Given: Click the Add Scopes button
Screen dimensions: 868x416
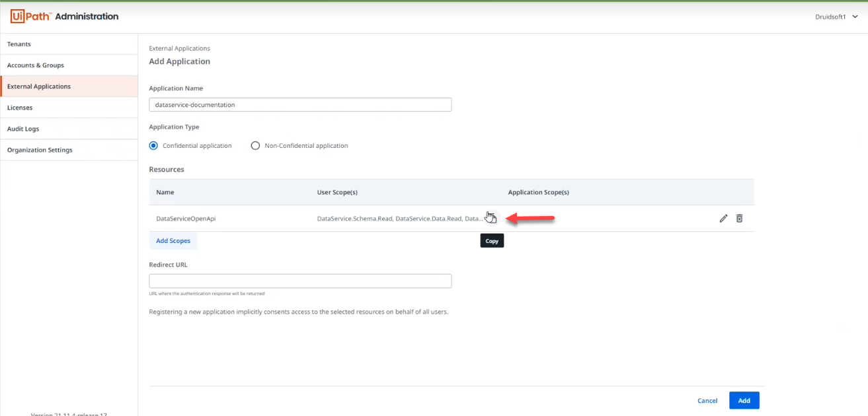Looking at the screenshot, I should [x=173, y=241].
